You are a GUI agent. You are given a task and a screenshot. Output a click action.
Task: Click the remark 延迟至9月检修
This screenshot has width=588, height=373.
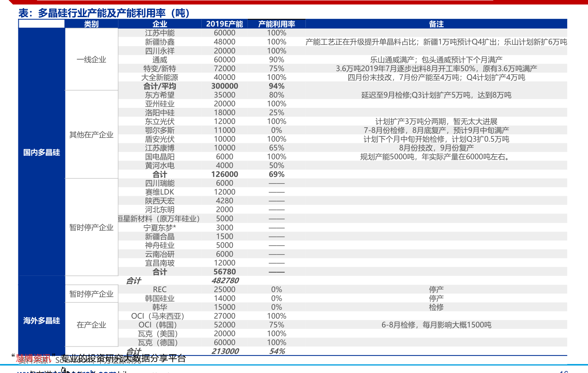pyautogui.click(x=436, y=95)
